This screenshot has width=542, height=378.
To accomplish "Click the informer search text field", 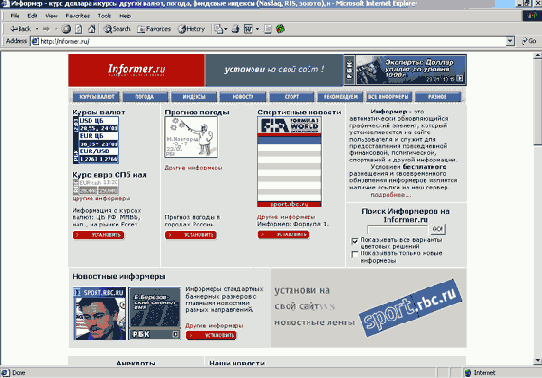I will click(x=398, y=229).
